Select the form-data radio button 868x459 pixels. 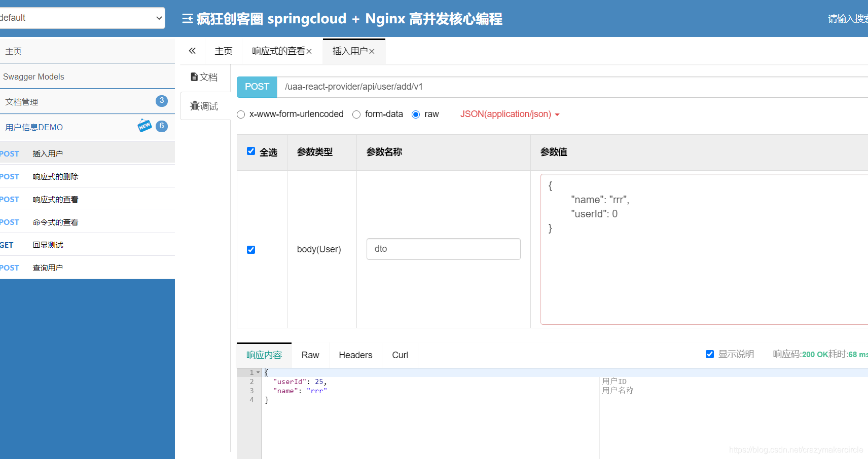(x=356, y=114)
